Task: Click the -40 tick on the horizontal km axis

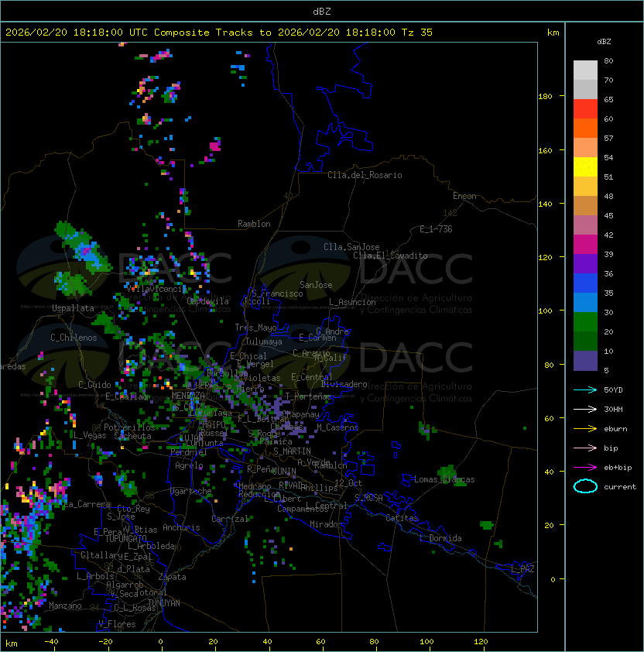Action: (x=51, y=642)
